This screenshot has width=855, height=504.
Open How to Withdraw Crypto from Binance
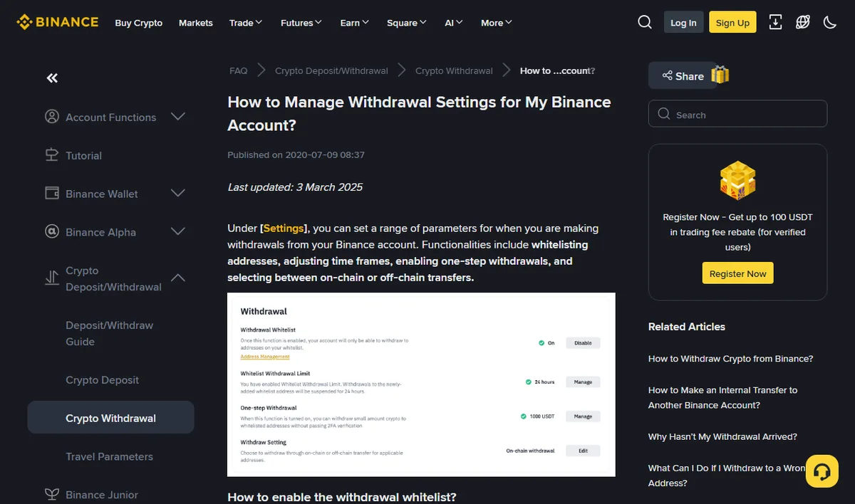click(730, 359)
